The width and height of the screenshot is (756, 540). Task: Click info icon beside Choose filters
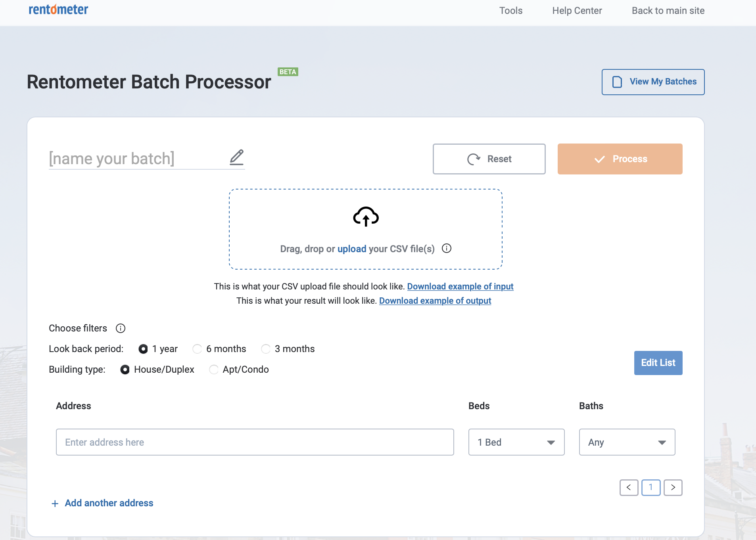[x=121, y=328]
